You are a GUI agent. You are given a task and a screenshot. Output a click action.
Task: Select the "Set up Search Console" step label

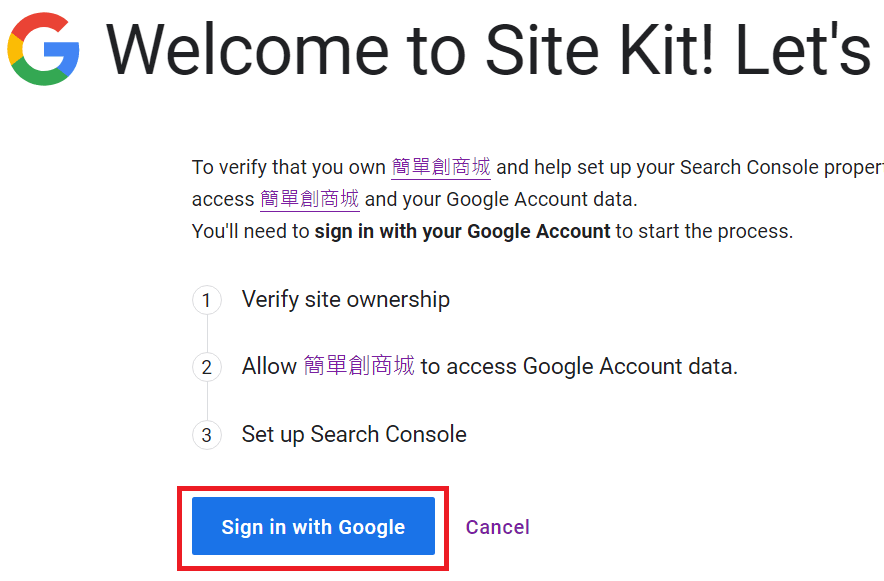pyautogui.click(x=354, y=434)
